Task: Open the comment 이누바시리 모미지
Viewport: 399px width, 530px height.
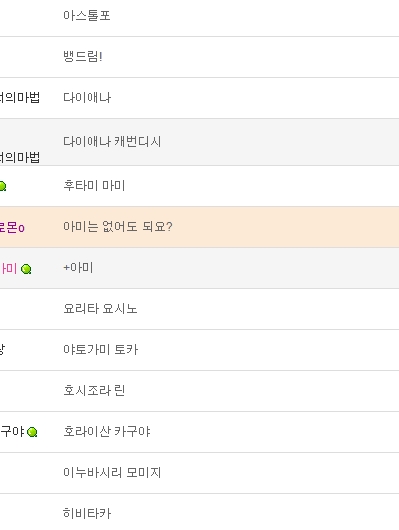Action: coord(112,472)
